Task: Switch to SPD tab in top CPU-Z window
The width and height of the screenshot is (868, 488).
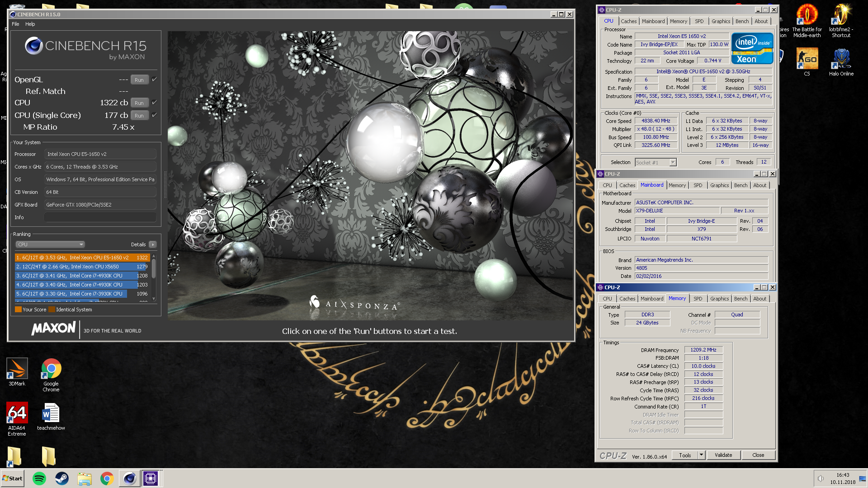Action: click(699, 21)
